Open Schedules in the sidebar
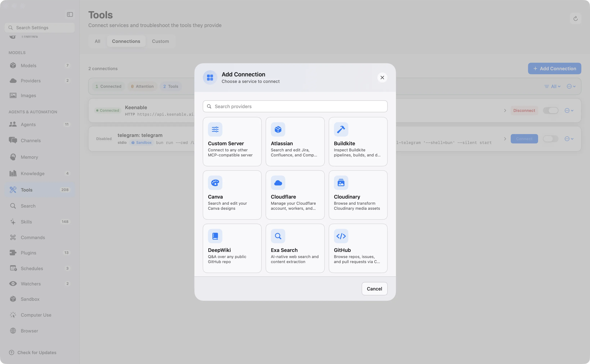 40,268
